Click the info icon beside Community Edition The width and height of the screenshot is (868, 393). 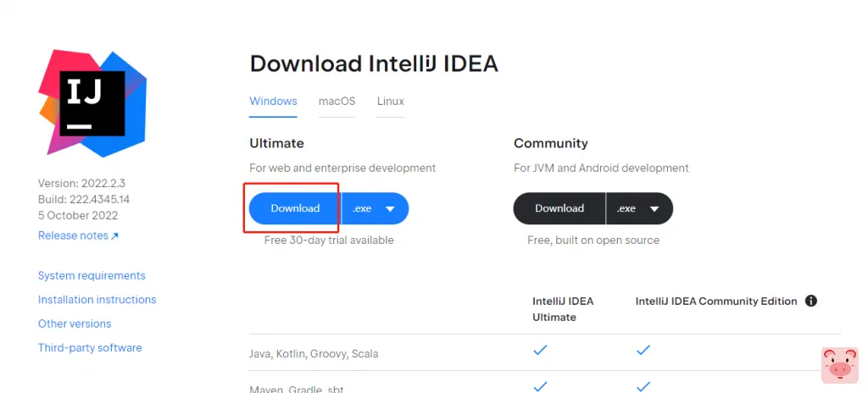point(810,301)
